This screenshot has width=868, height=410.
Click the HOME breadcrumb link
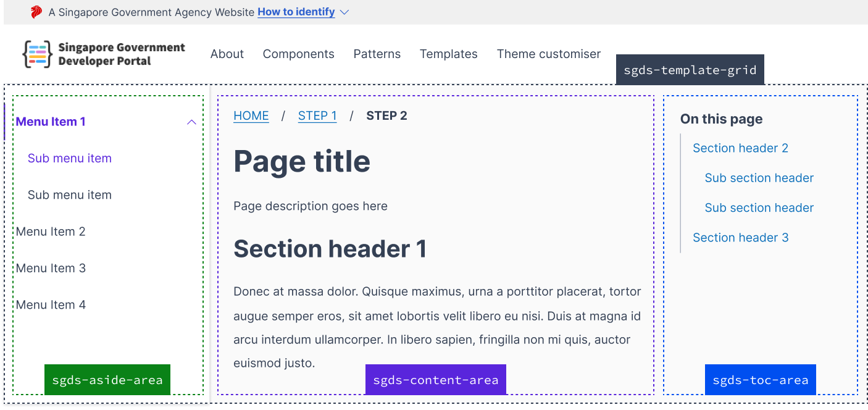coord(251,116)
